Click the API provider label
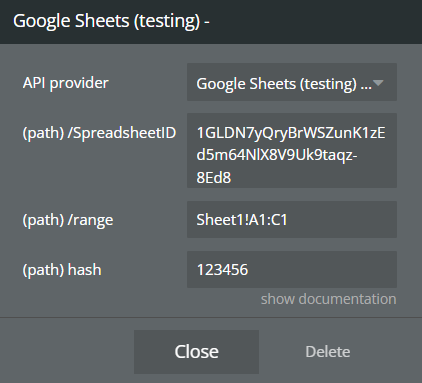Image resolution: width=422 pixels, height=383 pixels. coord(66,83)
